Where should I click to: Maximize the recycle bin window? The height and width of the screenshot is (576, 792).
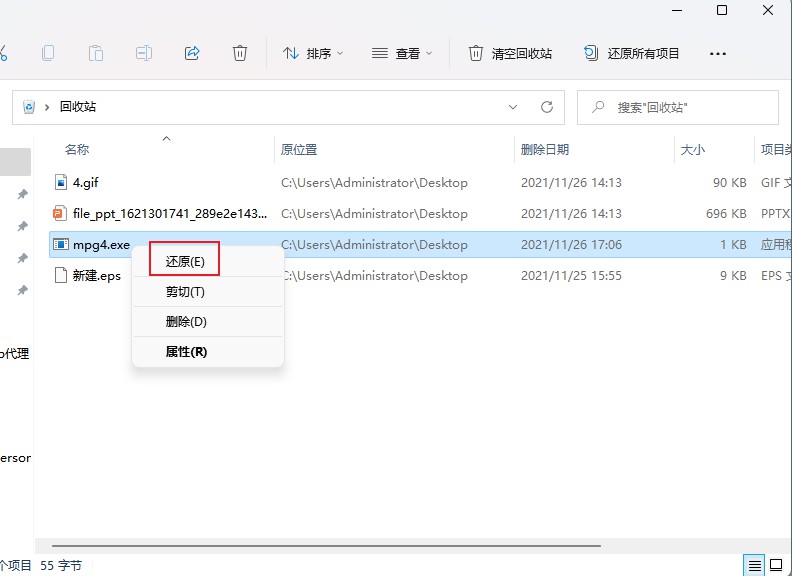[x=722, y=10]
